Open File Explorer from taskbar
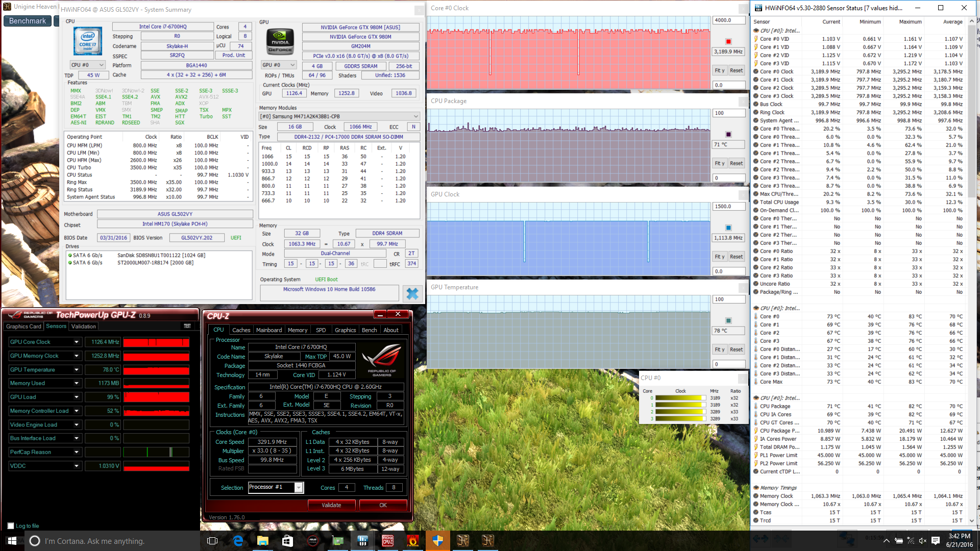 click(x=262, y=541)
